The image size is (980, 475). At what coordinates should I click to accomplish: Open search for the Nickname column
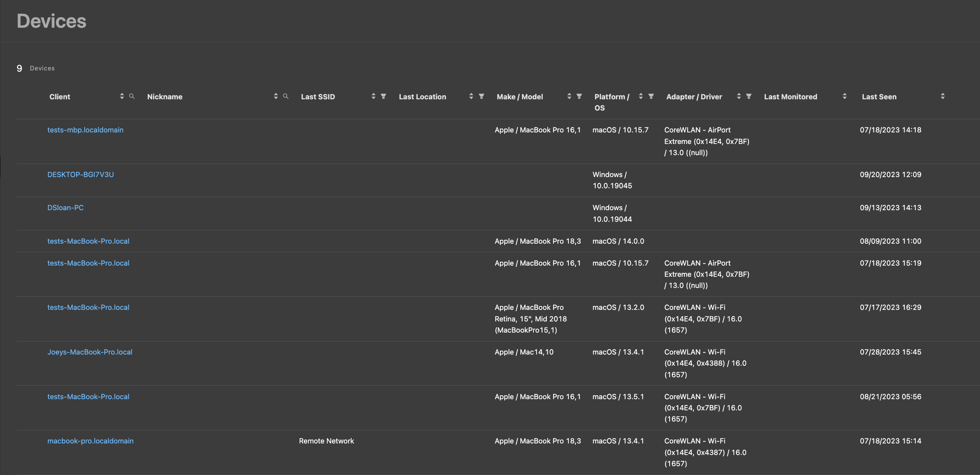(x=285, y=97)
